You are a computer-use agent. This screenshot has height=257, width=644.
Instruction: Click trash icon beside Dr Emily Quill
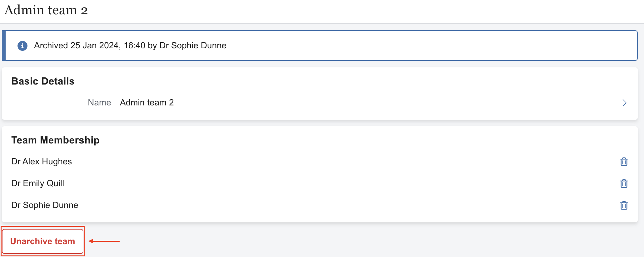[624, 183]
